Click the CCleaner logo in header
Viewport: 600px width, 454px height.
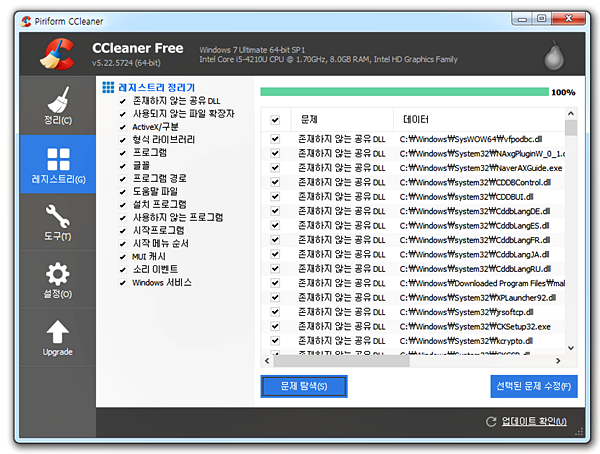tap(57, 54)
